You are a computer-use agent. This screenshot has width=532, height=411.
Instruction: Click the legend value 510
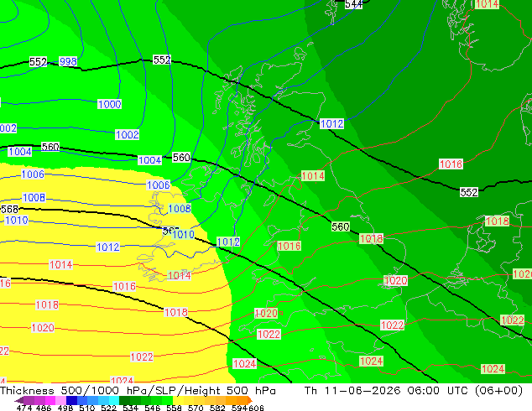pos(87,408)
